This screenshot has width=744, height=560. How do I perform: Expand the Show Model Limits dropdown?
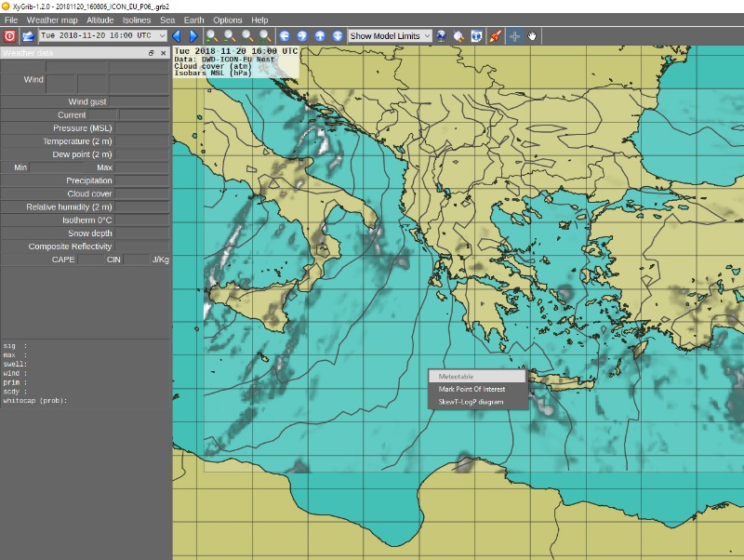coord(390,36)
